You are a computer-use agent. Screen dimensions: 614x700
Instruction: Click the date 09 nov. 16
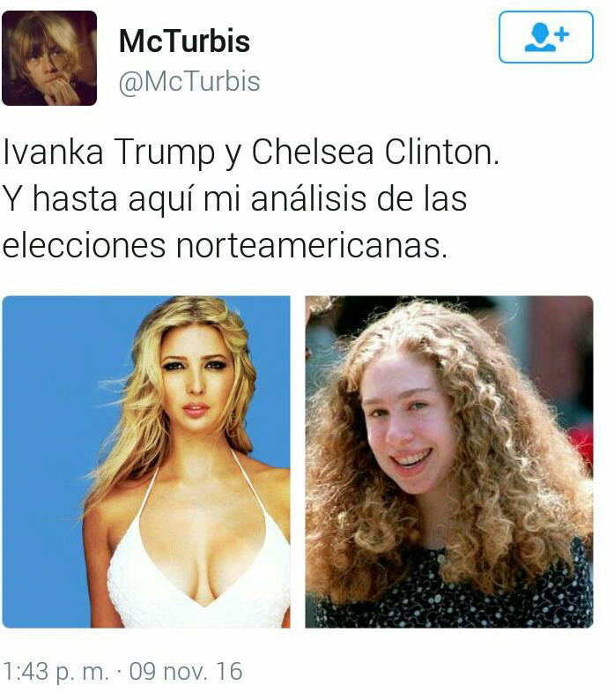[186, 671]
